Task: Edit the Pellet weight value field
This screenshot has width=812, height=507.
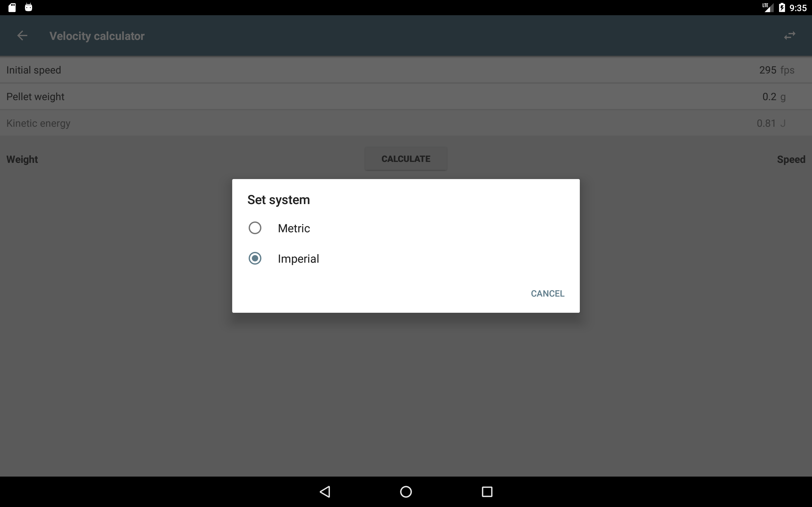Action: click(769, 97)
